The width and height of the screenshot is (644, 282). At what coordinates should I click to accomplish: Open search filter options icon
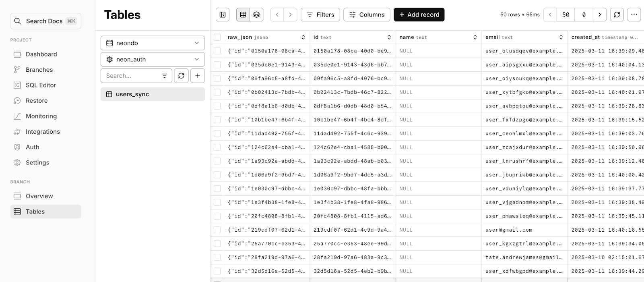coord(165,76)
